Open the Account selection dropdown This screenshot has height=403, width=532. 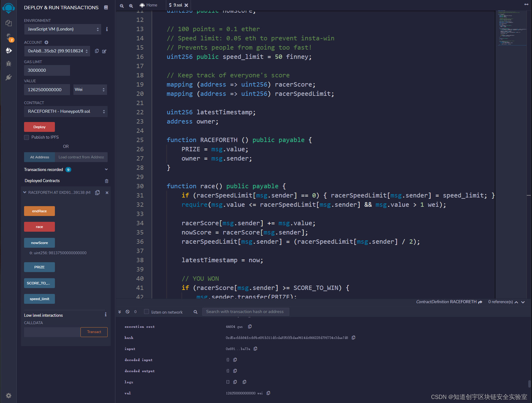57,51
